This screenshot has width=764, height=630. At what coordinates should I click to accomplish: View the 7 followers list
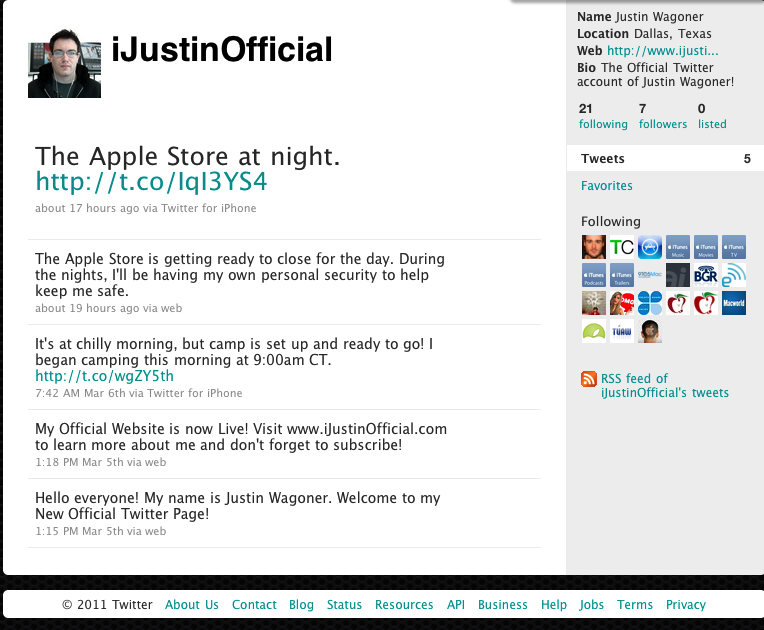tap(663, 116)
